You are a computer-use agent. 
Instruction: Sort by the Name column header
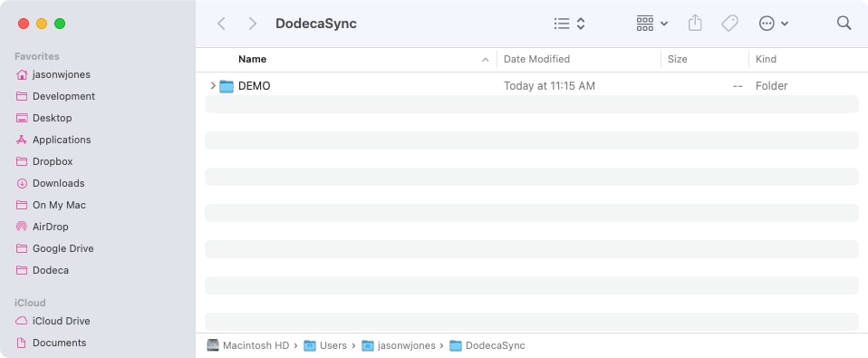[x=252, y=59]
